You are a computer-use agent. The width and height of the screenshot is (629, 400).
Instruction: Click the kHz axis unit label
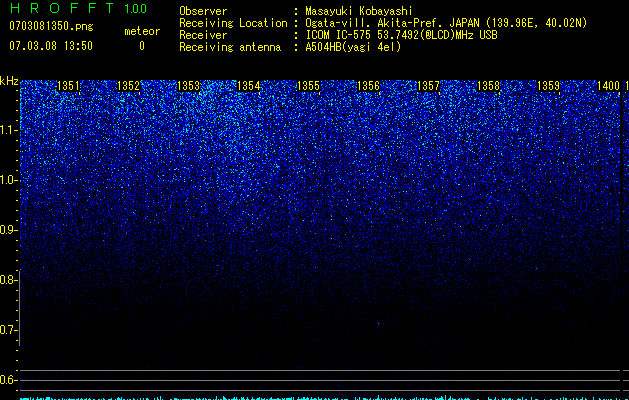tap(9, 81)
